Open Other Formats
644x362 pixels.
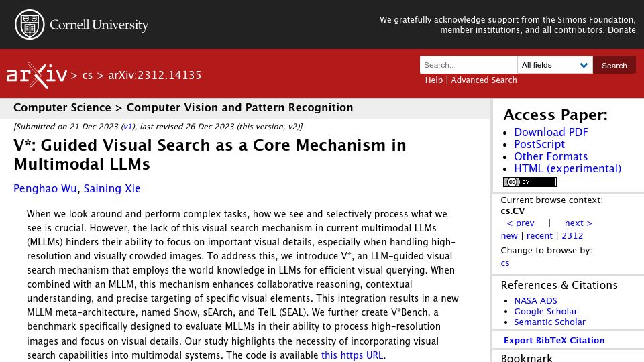coord(551,156)
